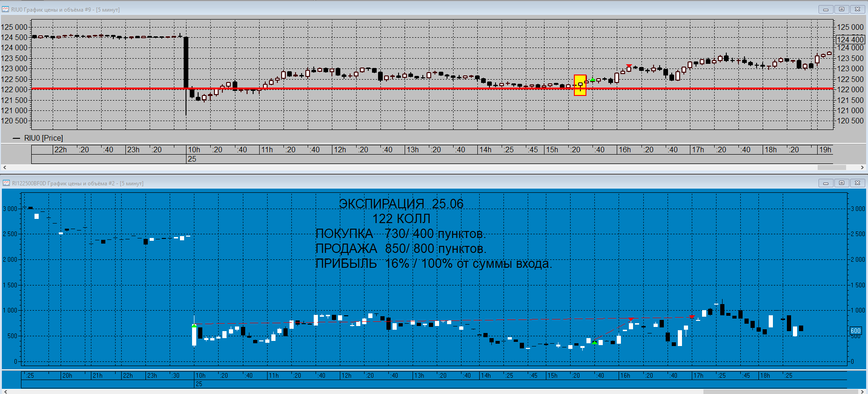The height and width of the screenshot is (394, 868).
Task: Click the ПРОДАЖА 850/ 800 пунктов line
Action: click(x=401, y=249)
